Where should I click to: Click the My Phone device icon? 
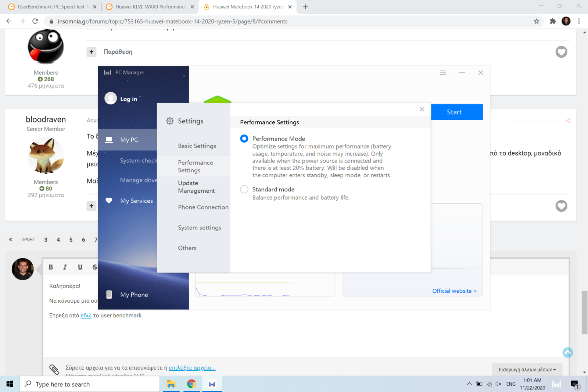pyautogui.click(x=109, y=295)
